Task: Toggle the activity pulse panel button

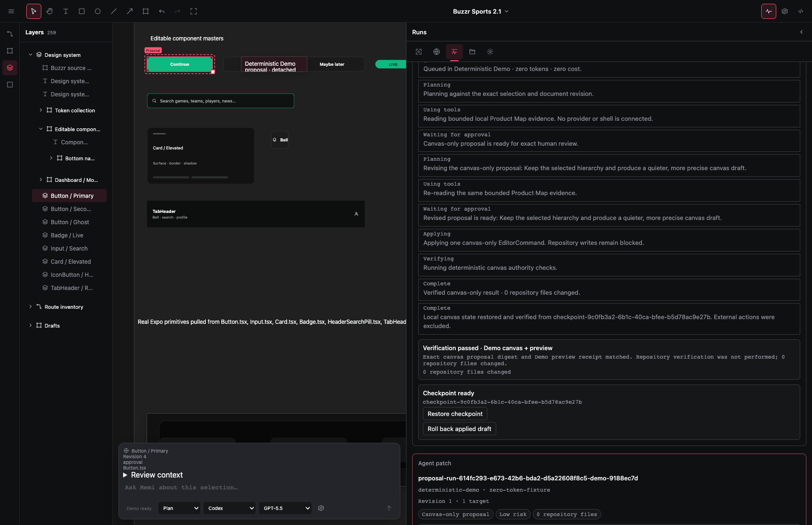Action: click(x=769, y=11)
